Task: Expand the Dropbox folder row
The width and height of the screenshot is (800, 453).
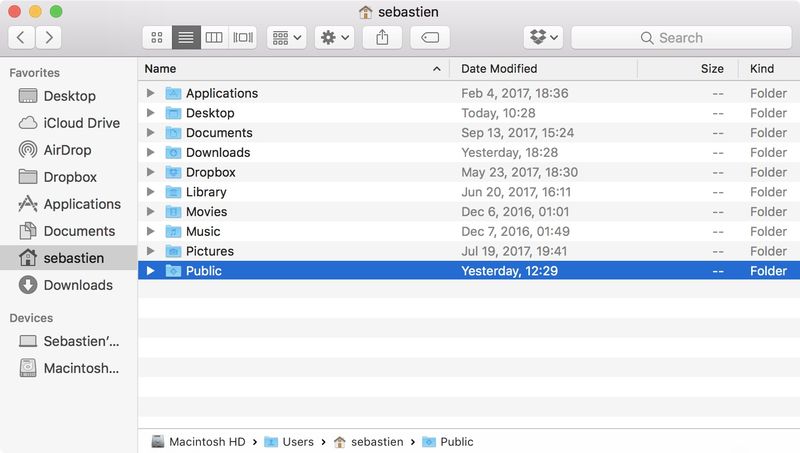Action: [x=151, y=172]
